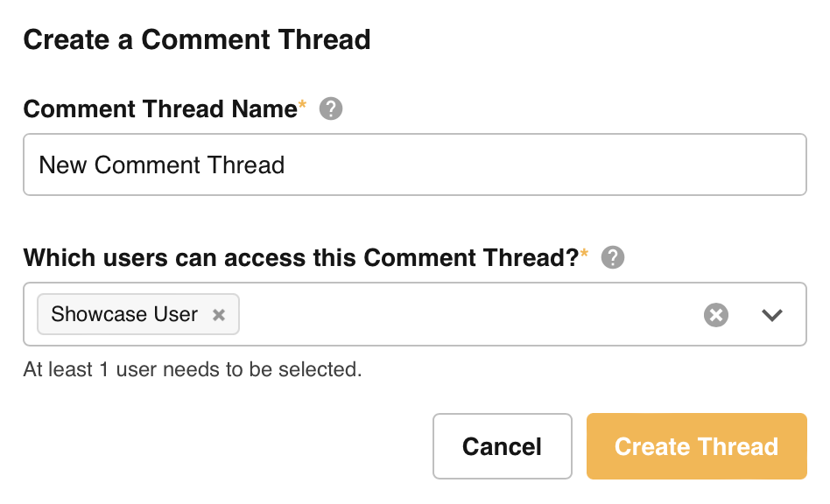The width and height of the screenshot is (830, 504).
Task: Clear all selected users in access field
Action: pos(716,315)
